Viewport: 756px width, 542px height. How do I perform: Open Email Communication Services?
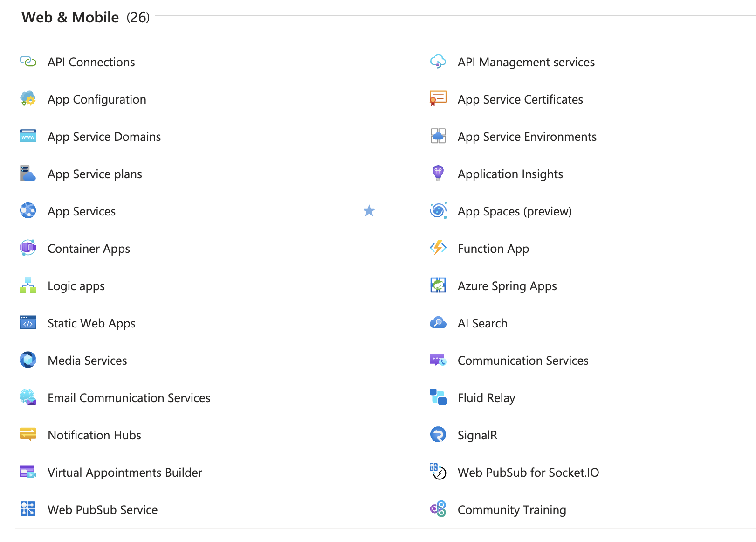(x=129, y=398)
